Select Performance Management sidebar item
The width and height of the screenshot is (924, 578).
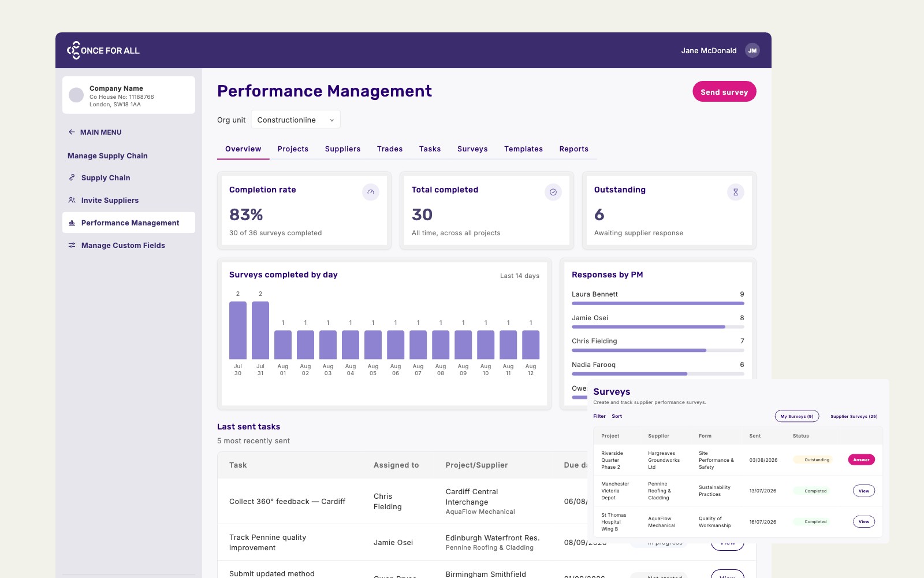click(x=129, y=223)
